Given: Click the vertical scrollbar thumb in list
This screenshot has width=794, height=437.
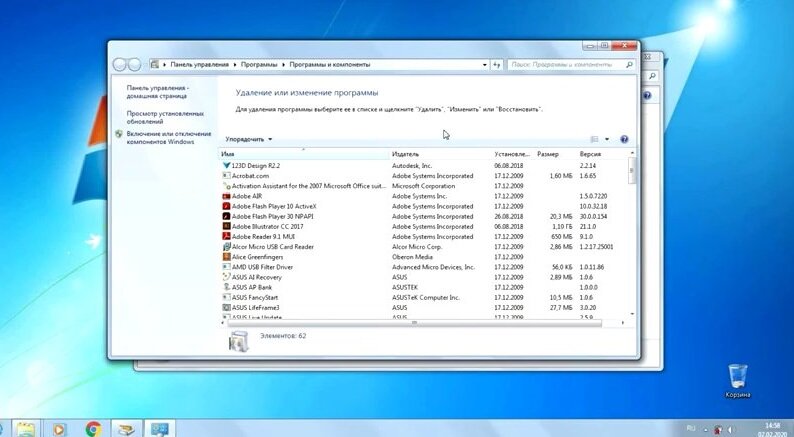Looking at the screenshot, I should point(631,171).
